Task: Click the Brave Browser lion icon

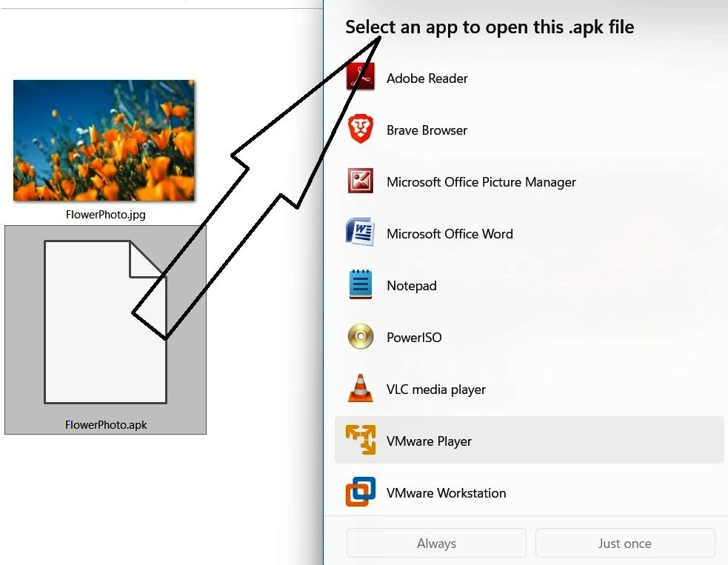Action: (360, 129)
